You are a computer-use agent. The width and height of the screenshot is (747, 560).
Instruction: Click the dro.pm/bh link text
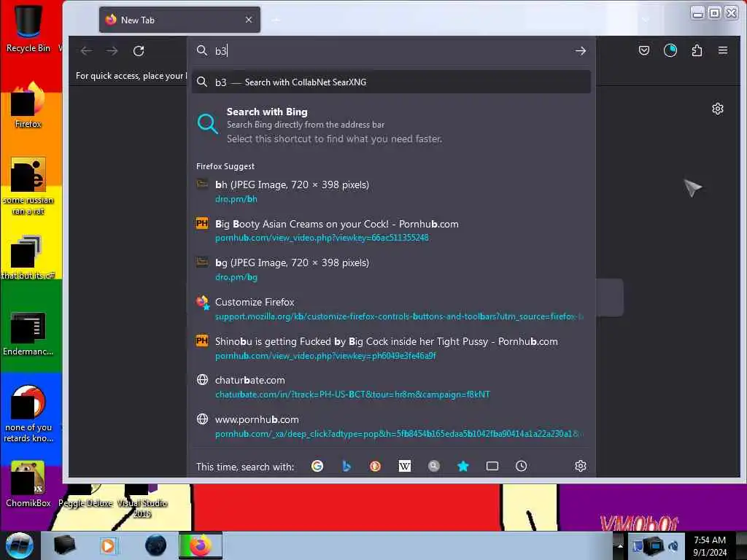236,199
